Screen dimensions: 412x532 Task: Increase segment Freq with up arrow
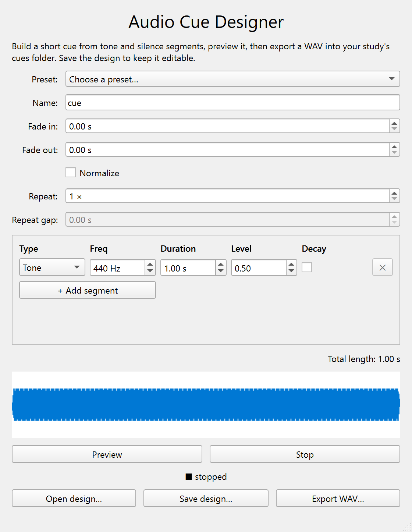tap(150, 264)
